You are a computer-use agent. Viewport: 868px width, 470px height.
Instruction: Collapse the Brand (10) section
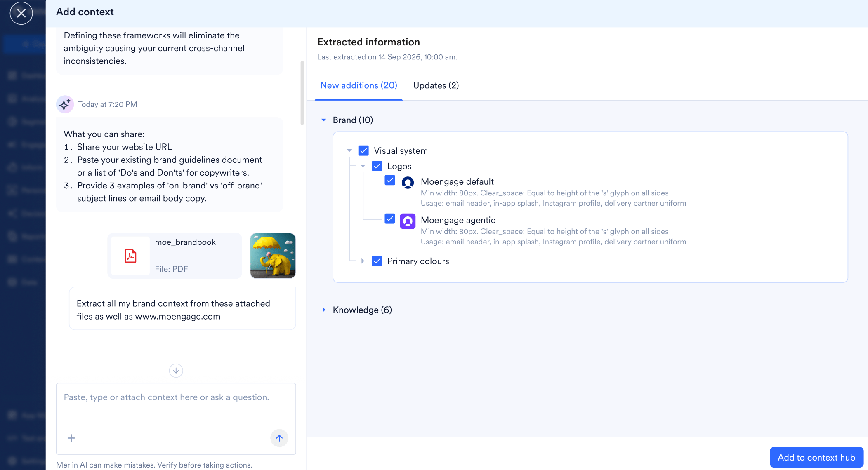coord(324,120)
